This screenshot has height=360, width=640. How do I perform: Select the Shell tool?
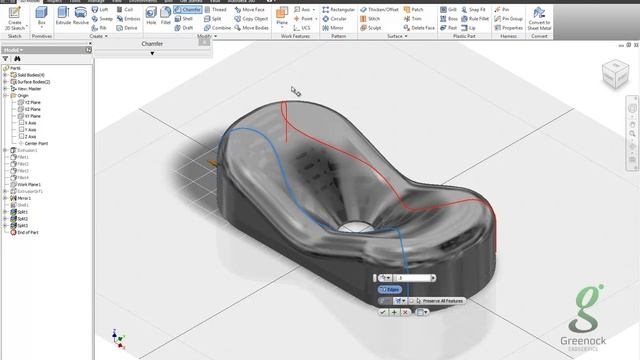coord(184,19)
